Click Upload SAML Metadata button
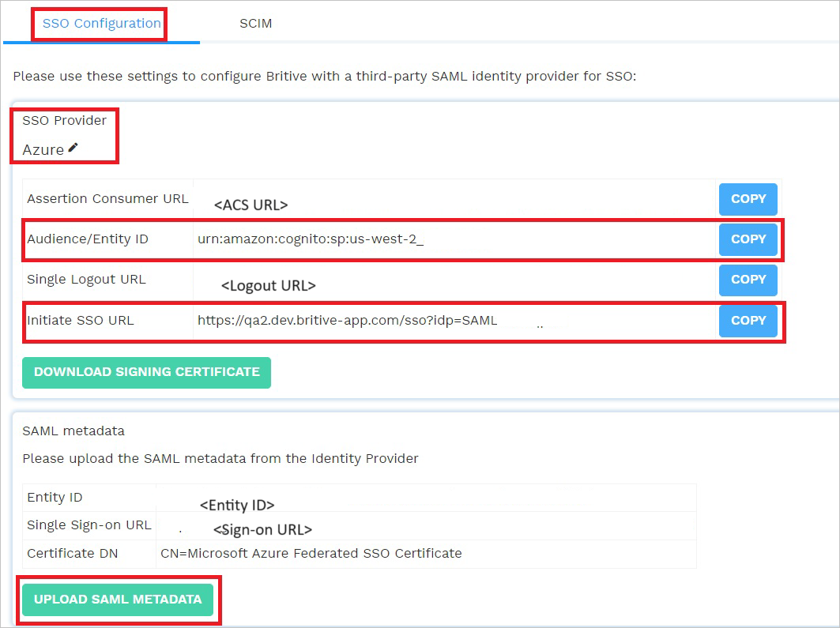This screenshot has width=840, height=628. coord(118,600)
